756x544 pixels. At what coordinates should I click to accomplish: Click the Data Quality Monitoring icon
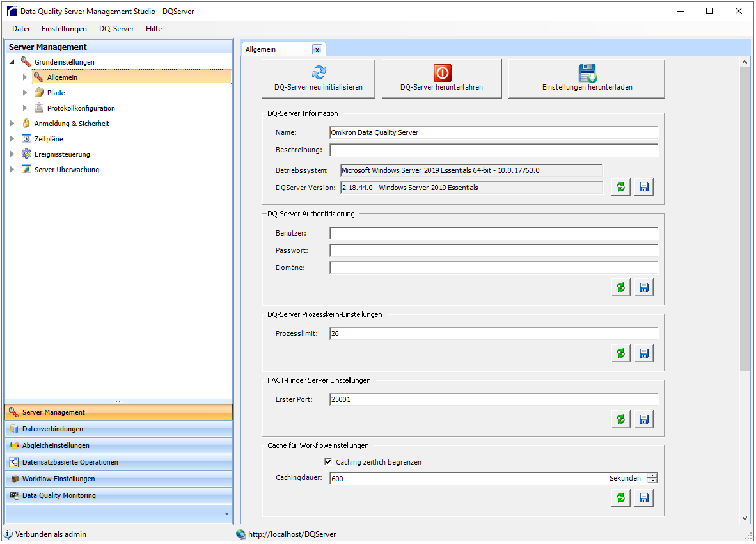pos(14,495)
